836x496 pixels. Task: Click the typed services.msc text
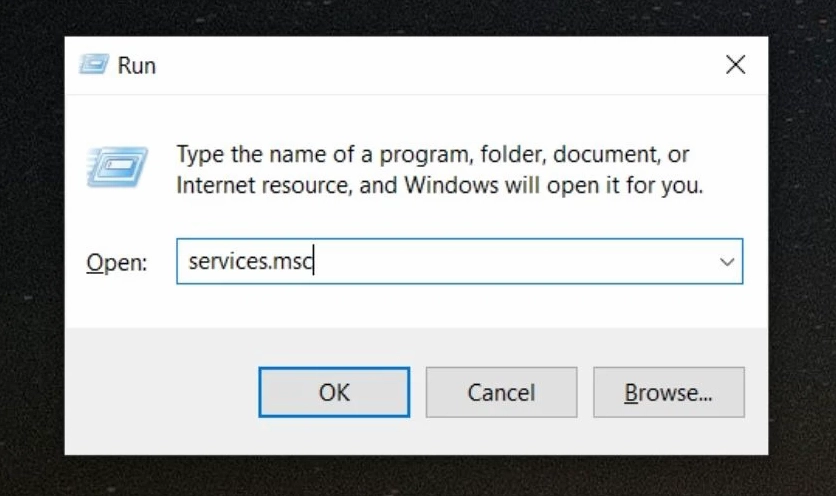(x=250, y=262)
